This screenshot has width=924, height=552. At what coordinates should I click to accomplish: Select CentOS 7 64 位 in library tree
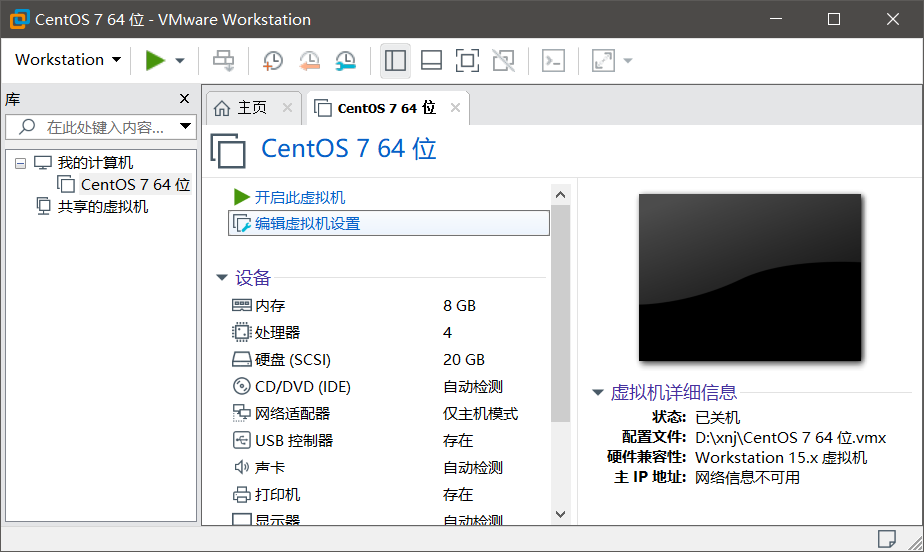(135, 184)
